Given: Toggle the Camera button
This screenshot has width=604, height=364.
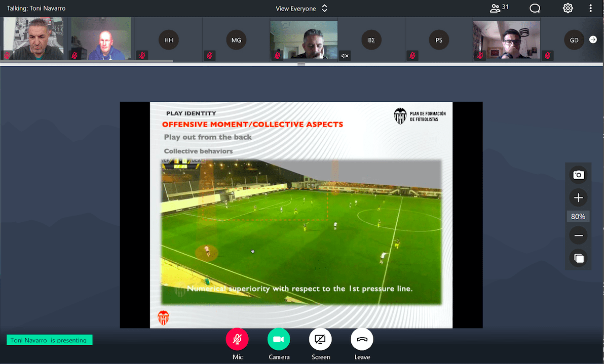Looking at the screenshot, I should pos(279,339).
